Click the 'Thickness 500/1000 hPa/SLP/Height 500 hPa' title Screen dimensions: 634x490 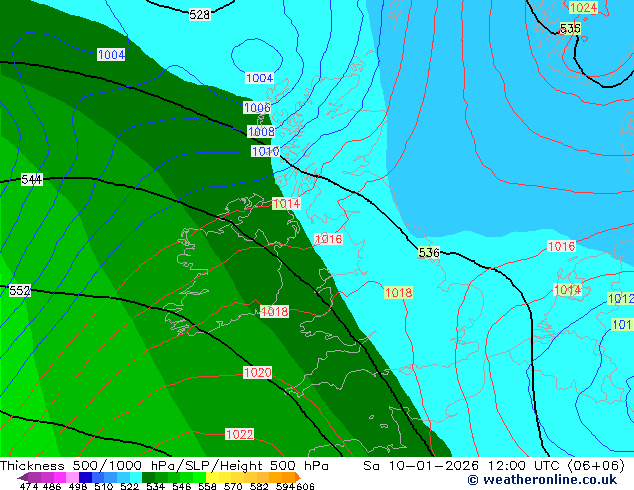(164, 466)
